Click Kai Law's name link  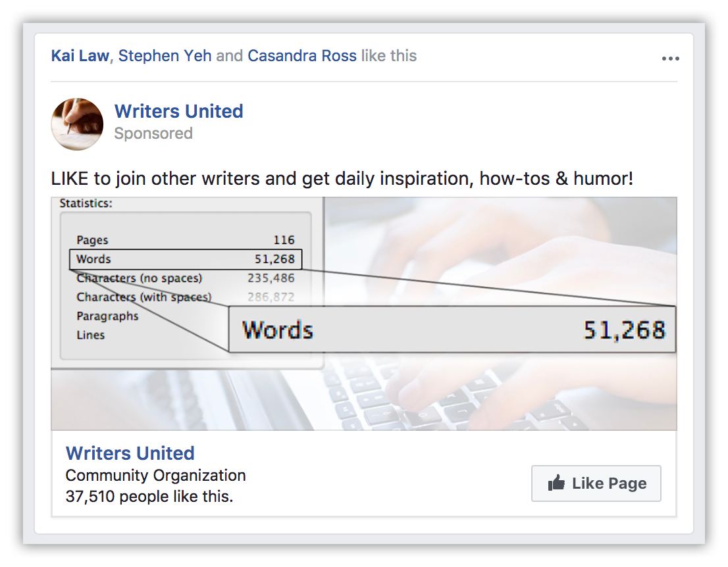pos(80,56)
